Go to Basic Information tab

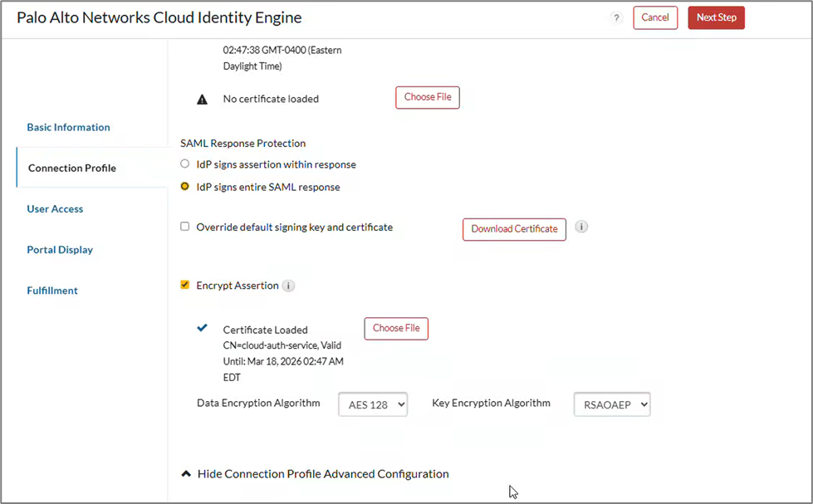(68, 127)
